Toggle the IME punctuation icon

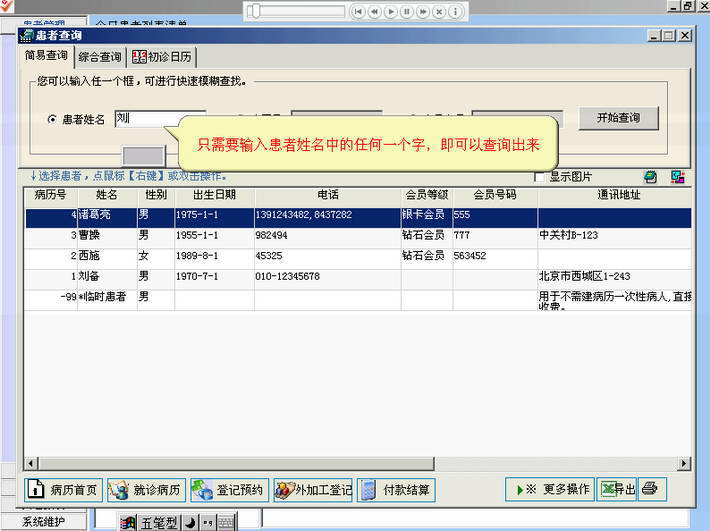click(x=208, y=523)
